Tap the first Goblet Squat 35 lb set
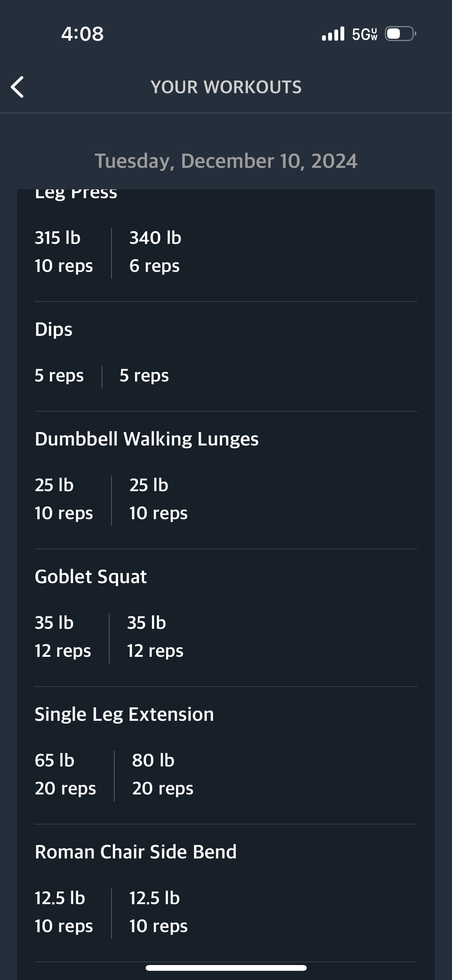 [x=63, y=637]
